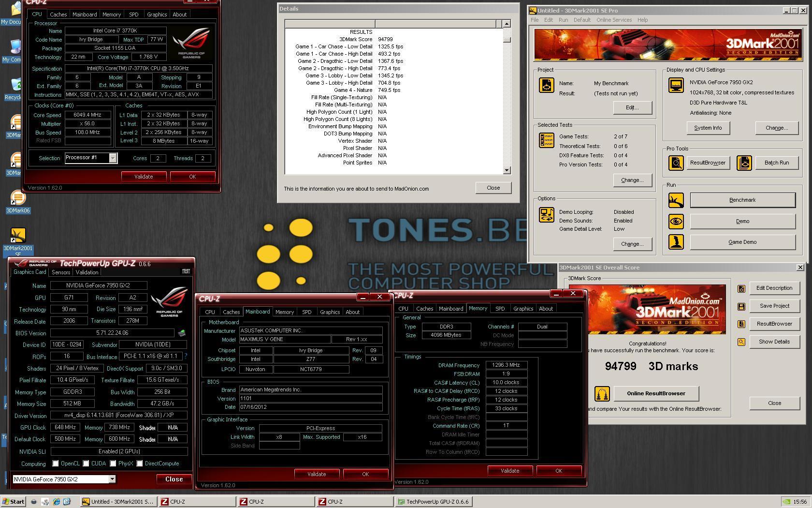812x508 pixels.
Task: Enable the OpenCL checkbox in GPU-Z
Action: click(x=56, y=463)
